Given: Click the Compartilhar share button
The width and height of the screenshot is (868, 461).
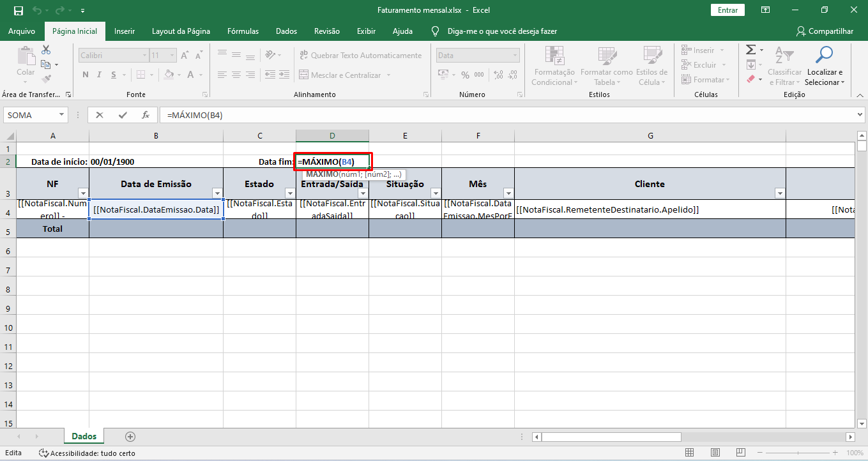Looking at the screenshot, I should (825, 31).
